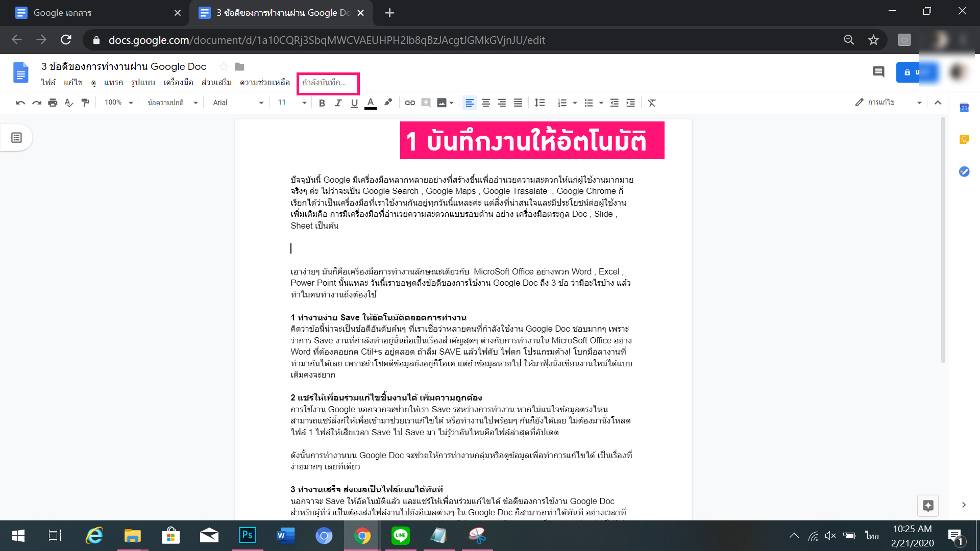The height and width of the screenshot is (551, 980).
Task: Open the print dialog
Action: click(53, 103)
